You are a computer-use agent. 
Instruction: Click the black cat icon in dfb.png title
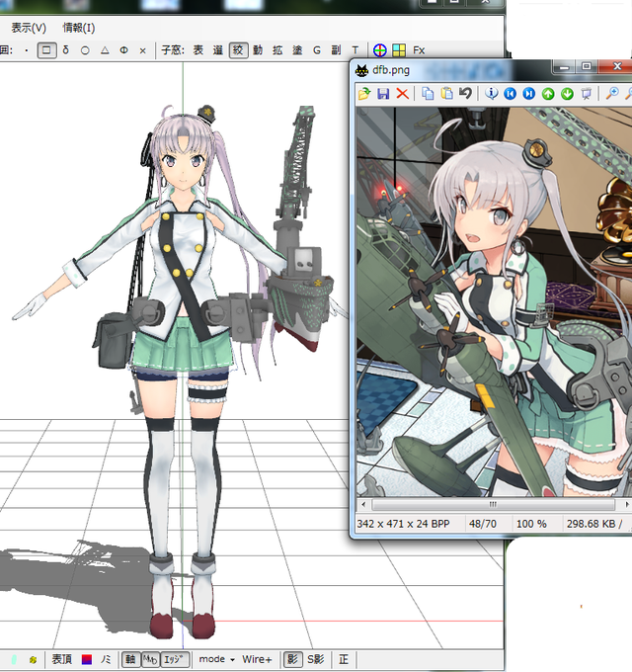click(361, 70)
